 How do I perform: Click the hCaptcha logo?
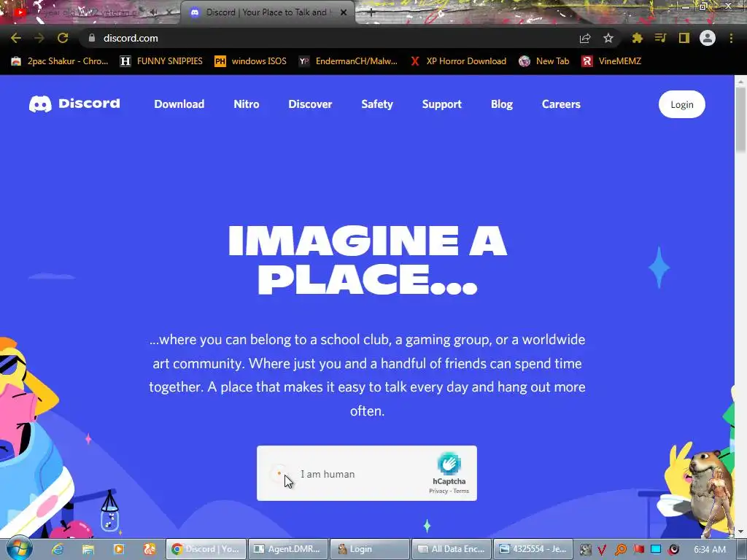click(x=449, y=464)
